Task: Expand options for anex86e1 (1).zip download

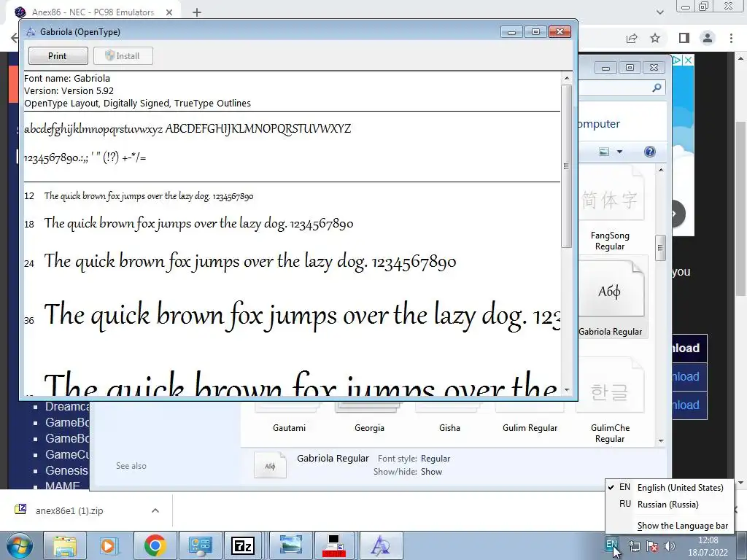Action: click(155, 510)
